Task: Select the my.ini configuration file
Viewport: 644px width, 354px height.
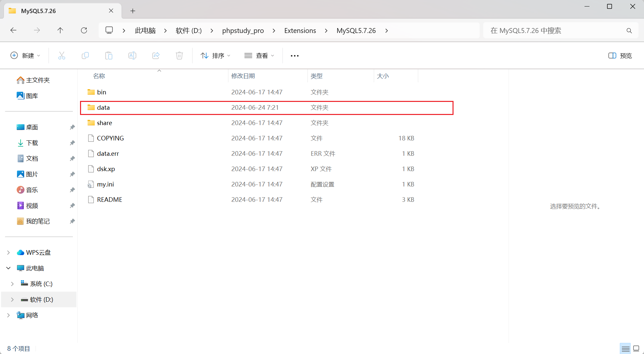Action: tap(105, 184)
